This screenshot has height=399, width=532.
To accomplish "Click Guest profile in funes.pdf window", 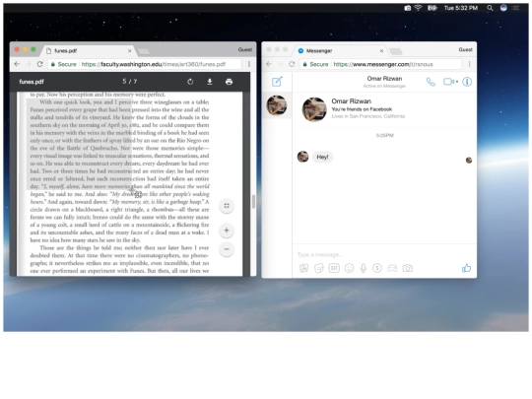I will (245, 49).
